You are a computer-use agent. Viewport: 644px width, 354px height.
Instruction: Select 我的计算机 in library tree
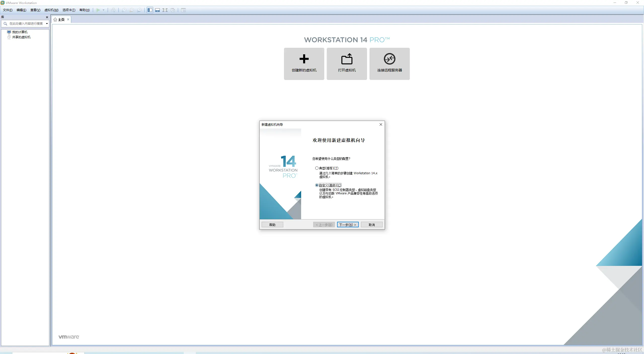click(20, 32)
